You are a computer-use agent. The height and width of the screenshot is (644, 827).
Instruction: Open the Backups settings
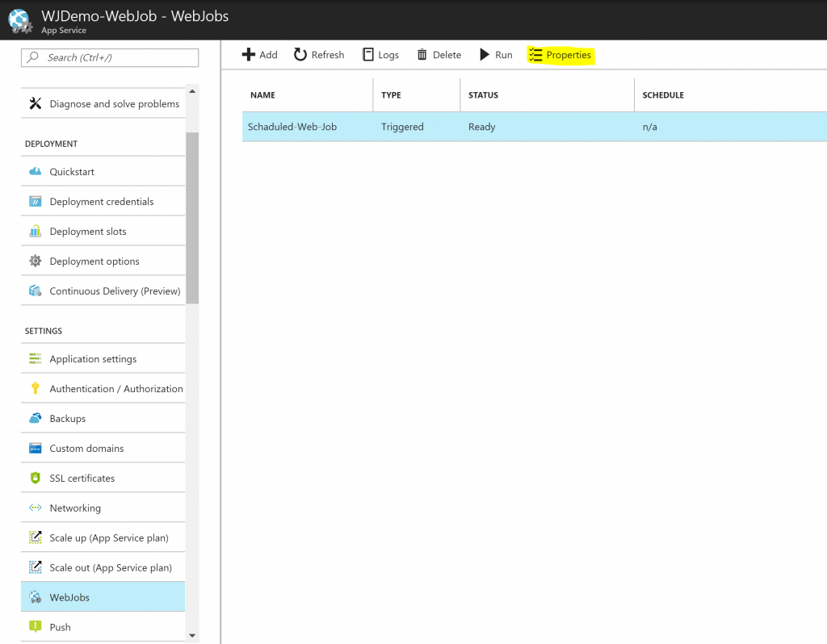[103, 418]
